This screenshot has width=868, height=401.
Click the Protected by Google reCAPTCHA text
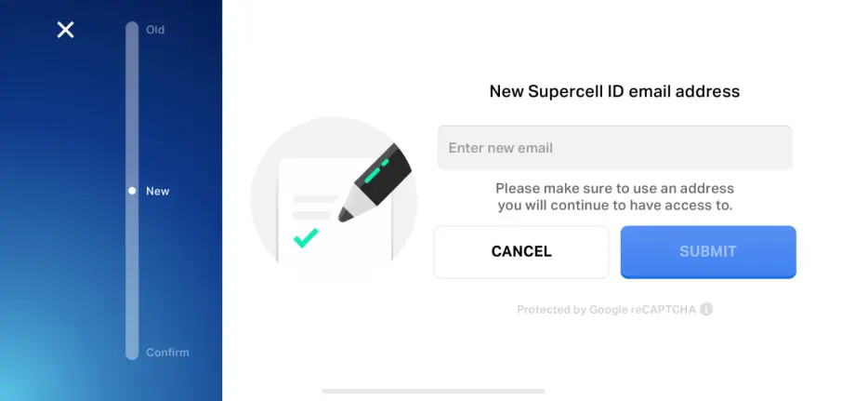tap(606, 310)
